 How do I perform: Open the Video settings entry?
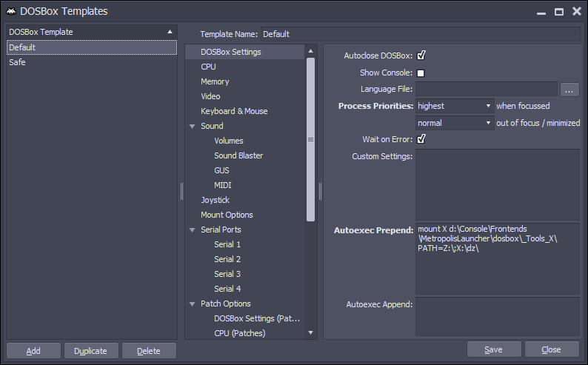pos(210,96)
